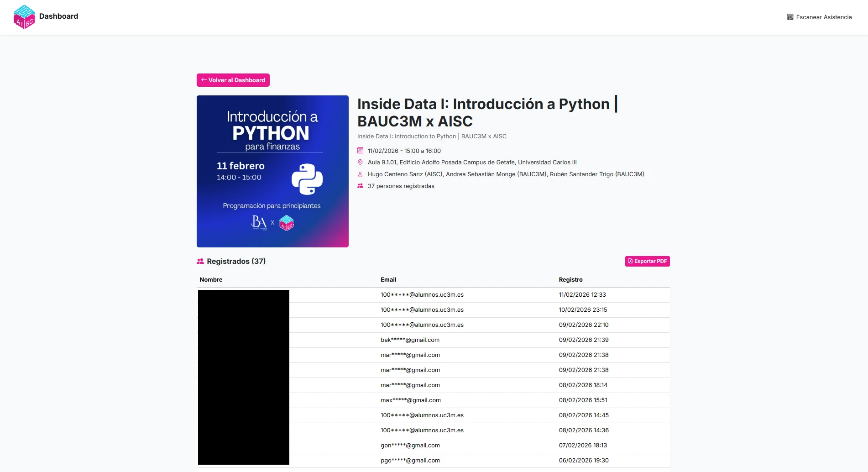Click the date text 11/02/2026 - 15:00 a 16:00
This screenshot has height=472, width=868.
tap(404, 151)
